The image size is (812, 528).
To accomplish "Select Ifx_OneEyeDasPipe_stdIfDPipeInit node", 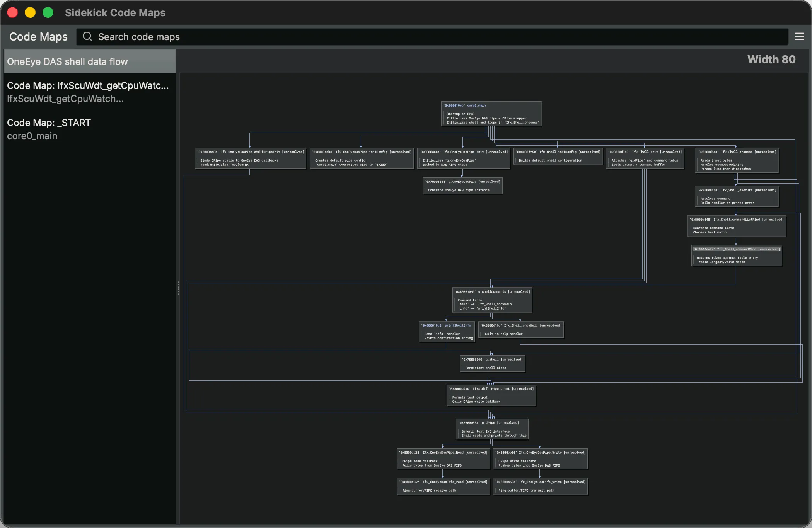I will click(251, 158).
